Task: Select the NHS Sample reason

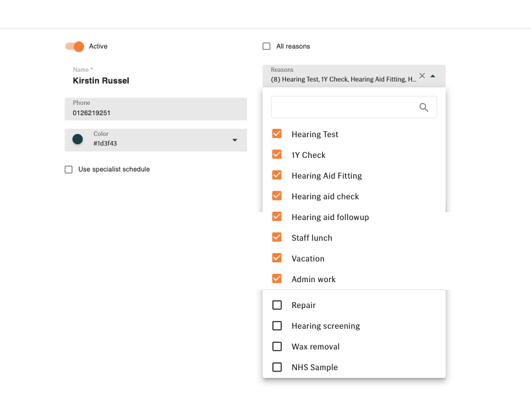Action: point(277,367)
